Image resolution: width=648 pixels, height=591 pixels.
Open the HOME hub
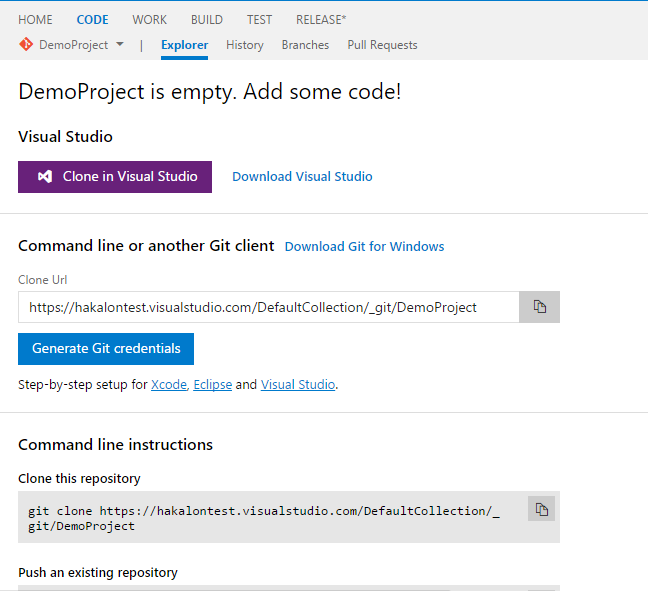[x=36, y=20]
